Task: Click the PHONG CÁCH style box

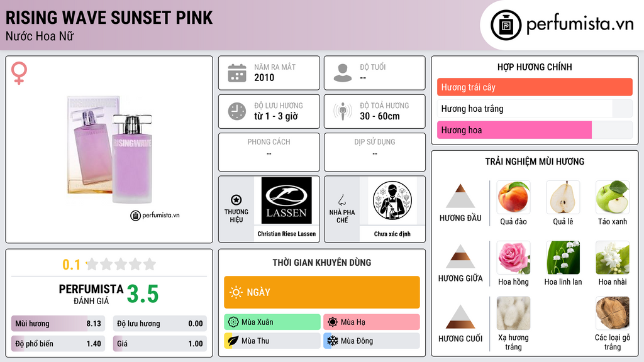Action: 269,152
